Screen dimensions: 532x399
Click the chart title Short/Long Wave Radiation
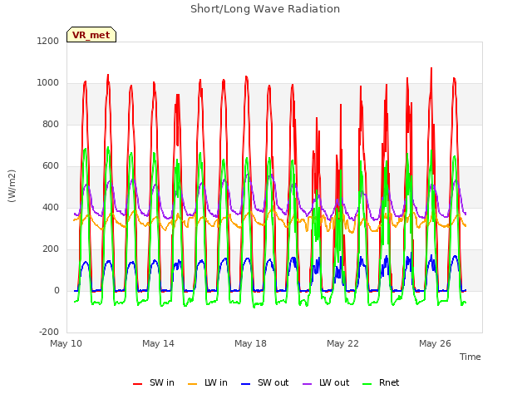(x=265, y=9)
